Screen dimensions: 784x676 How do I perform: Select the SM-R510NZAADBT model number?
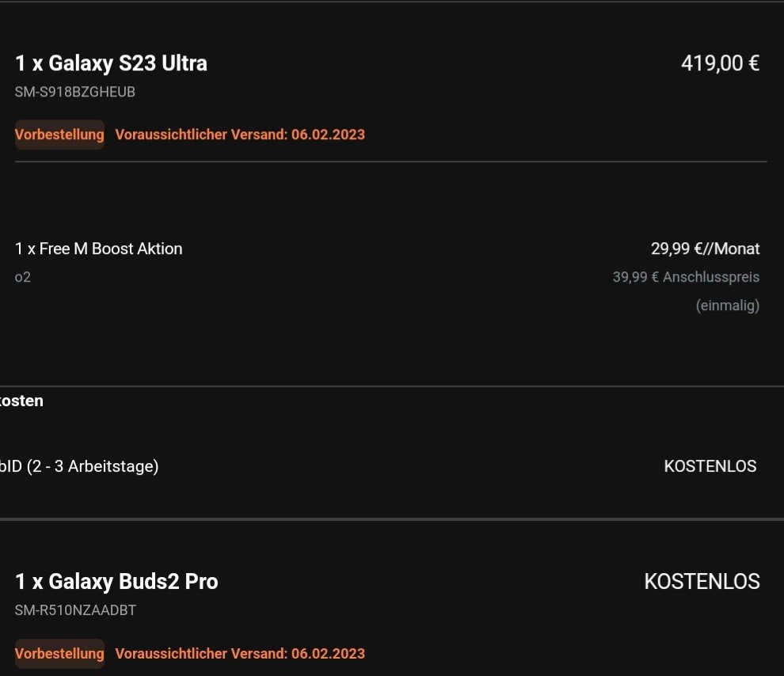77,610
